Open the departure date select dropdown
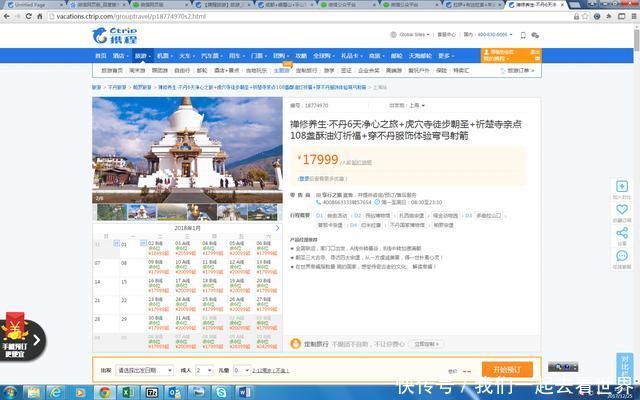Viewport: 640px width, 400px height. click(x=144, y=370)
